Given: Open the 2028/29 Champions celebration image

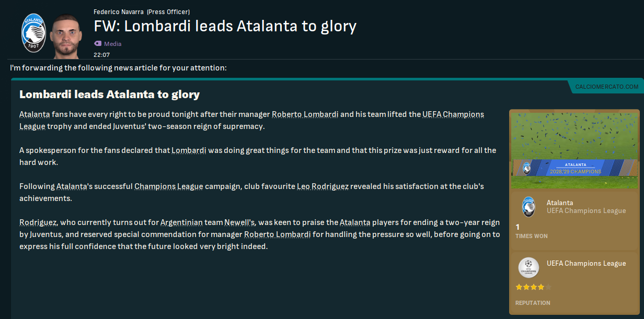Looking at the screenshot, I should [574, 149].
